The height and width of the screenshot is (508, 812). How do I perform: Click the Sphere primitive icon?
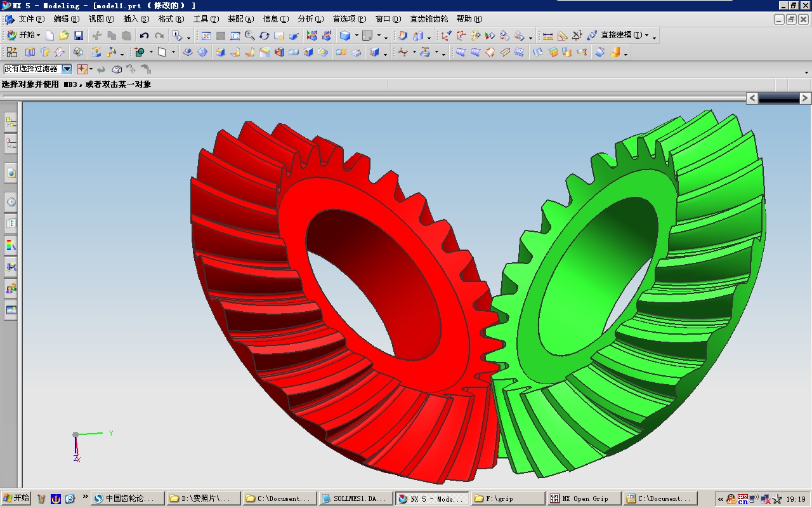[x=202, y=52]
